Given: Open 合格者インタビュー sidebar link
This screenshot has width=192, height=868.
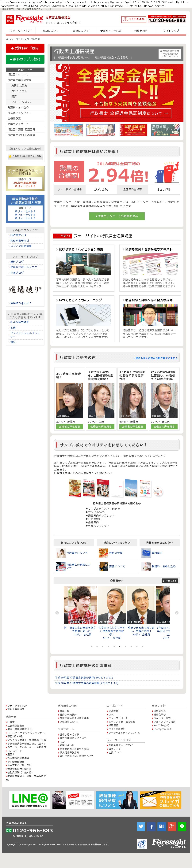Looking at the screenshot, I should (25, 113).
